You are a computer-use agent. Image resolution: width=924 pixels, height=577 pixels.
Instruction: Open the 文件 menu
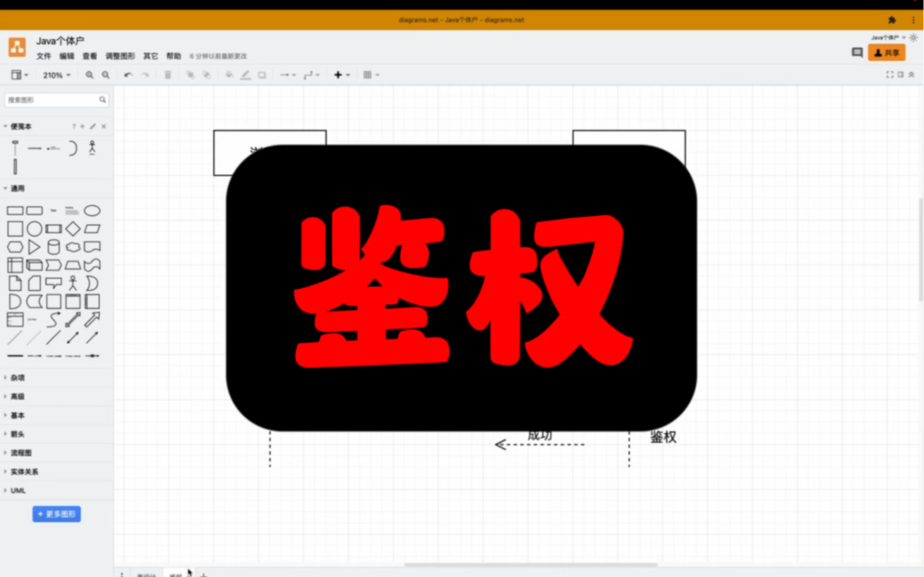click(44, 56)
